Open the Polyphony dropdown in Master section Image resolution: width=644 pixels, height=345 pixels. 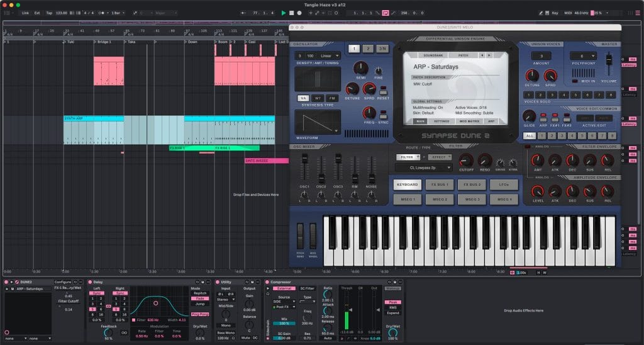click(584, 56)
